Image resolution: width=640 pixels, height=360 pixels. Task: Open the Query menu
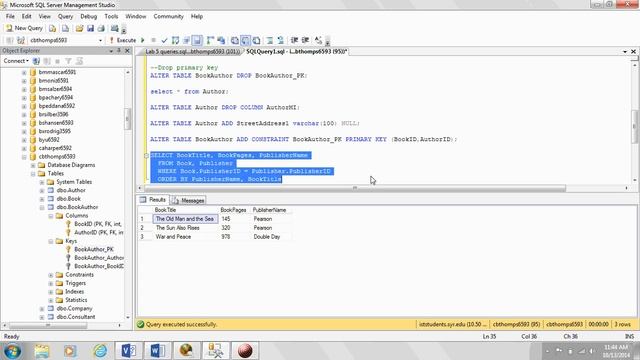[x=65, y=16]
